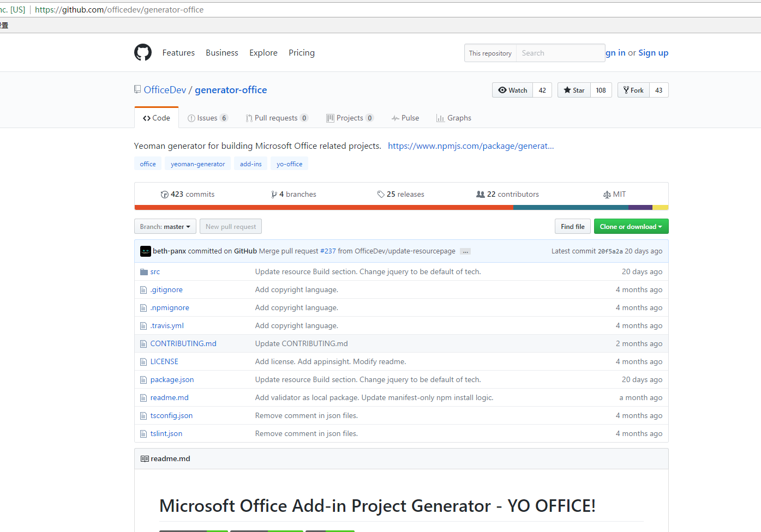
Task: Click the Find file button
Action: 573,227
